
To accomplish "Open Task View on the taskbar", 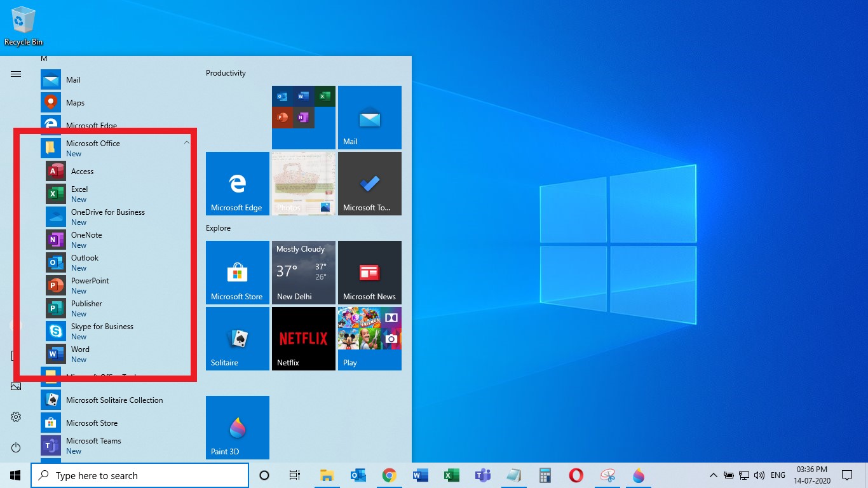I will (295, 475).
